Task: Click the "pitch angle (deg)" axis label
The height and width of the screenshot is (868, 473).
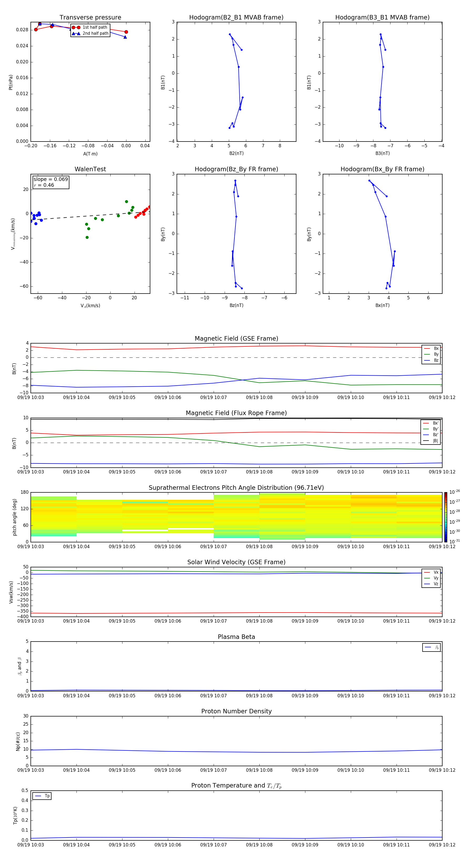Action: pos(14,517)
